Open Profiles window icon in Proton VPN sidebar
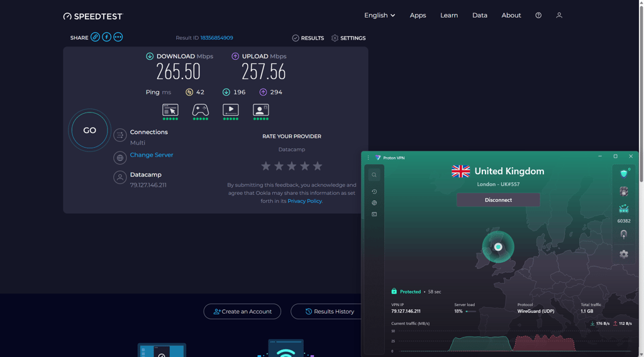The image size is (644, 357). coord(374,214)
